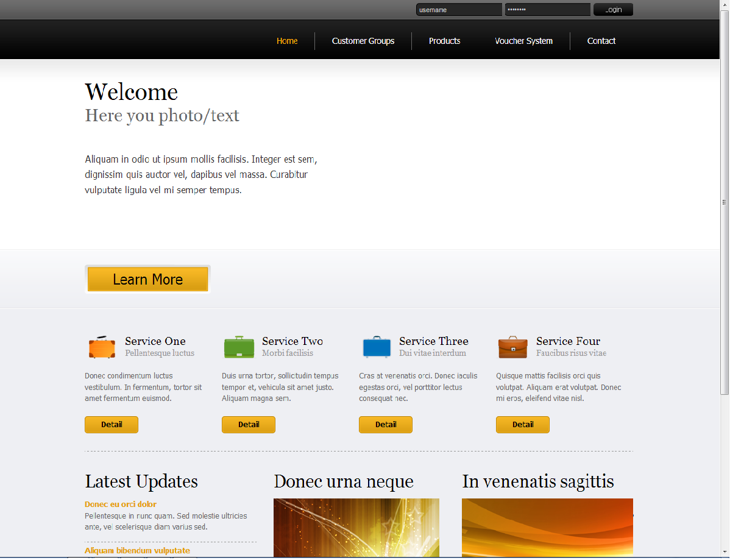The height and width of the screenshot is (560, 730).
Task: View Detail under Service Two
Action: tap(249, 425)
